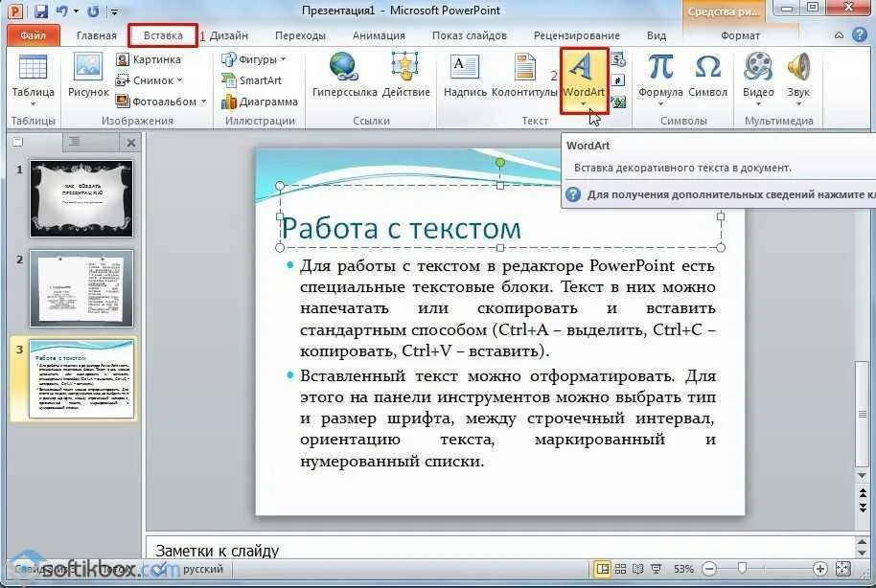The width and height of the screenshot is (876, 588).
Task: Open Колонтитулы header and footer
Action: pyautogui.click(x=524, y=76)
